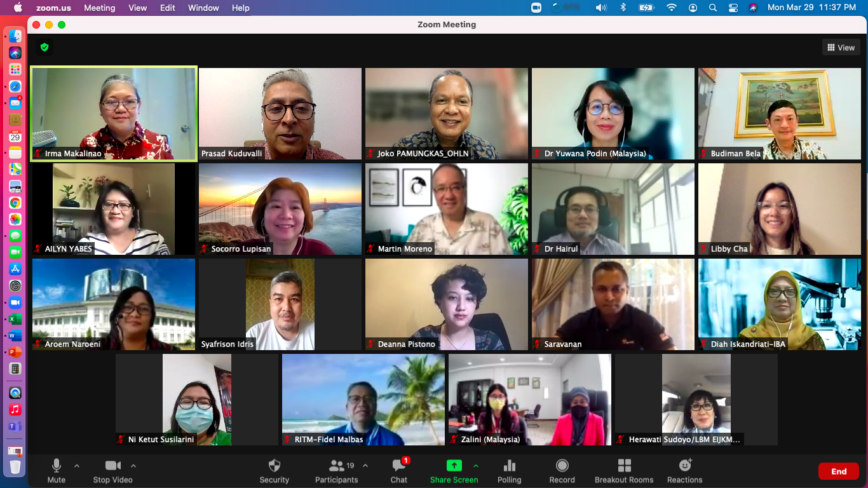This screenshot has height=488, width=868.
Task: Adjust system volume from the menu bar
Action: point(601,8)
